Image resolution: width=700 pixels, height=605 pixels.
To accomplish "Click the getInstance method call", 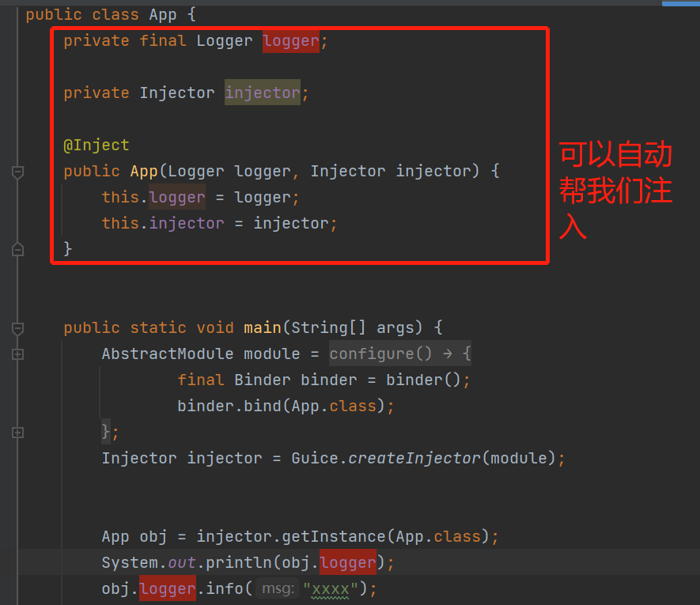I will point(335,536).
